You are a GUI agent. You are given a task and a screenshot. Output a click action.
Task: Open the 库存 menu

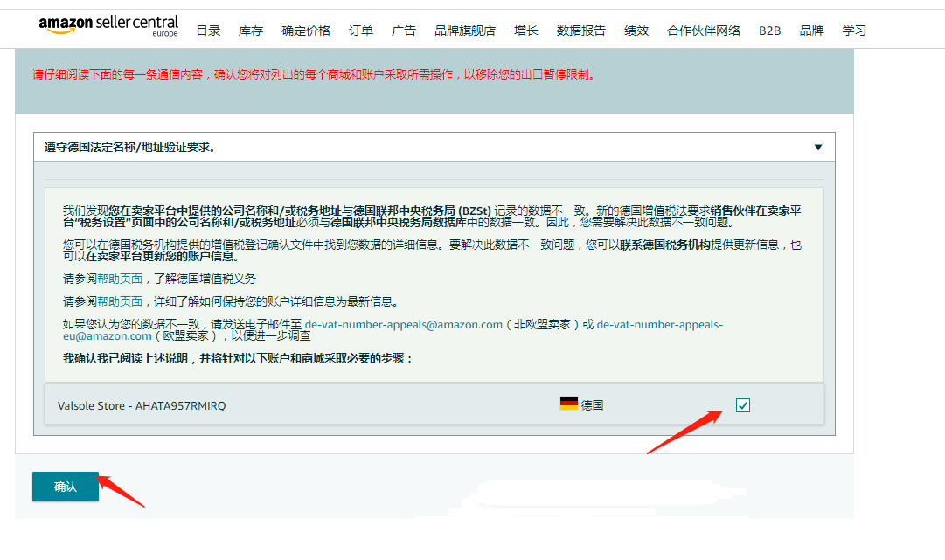(x=251, y=31)
